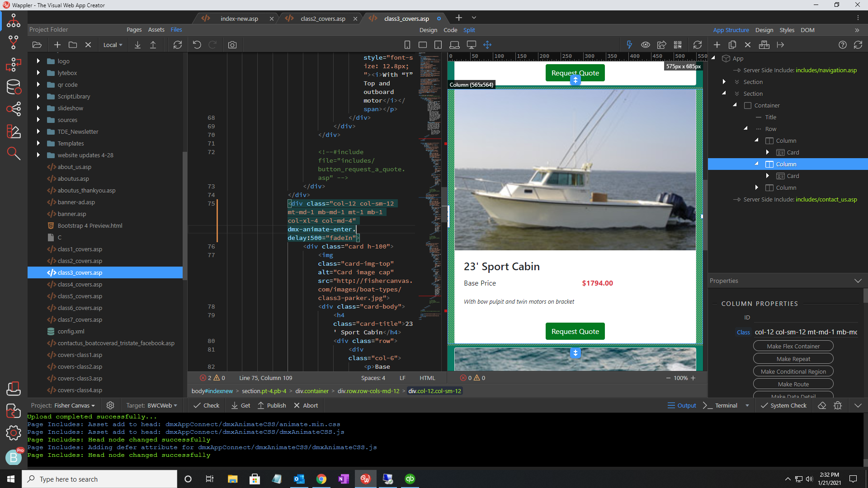
Task: Toggle the preview eye icon
Action: (646, 45)
